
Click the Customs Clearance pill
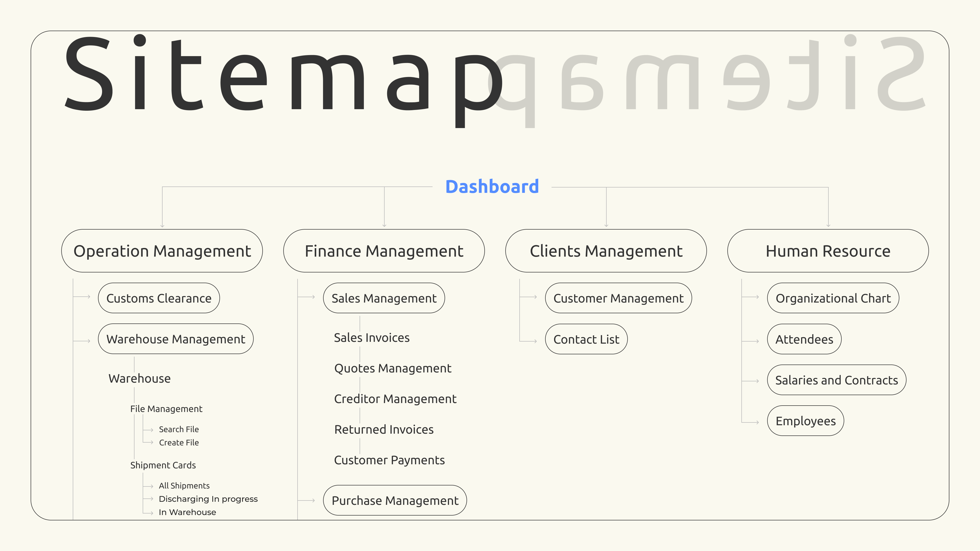tap(159, 298)
